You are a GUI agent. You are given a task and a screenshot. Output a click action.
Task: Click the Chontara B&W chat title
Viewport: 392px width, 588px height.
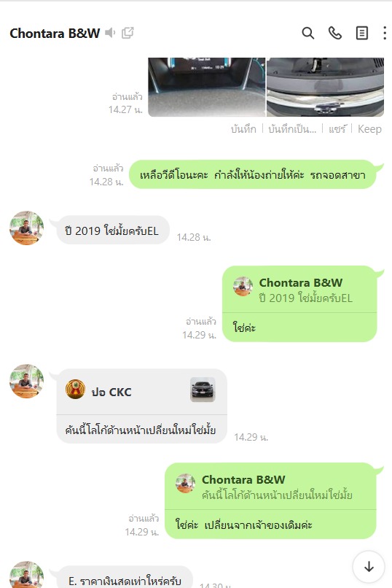(x=55, y=33)
